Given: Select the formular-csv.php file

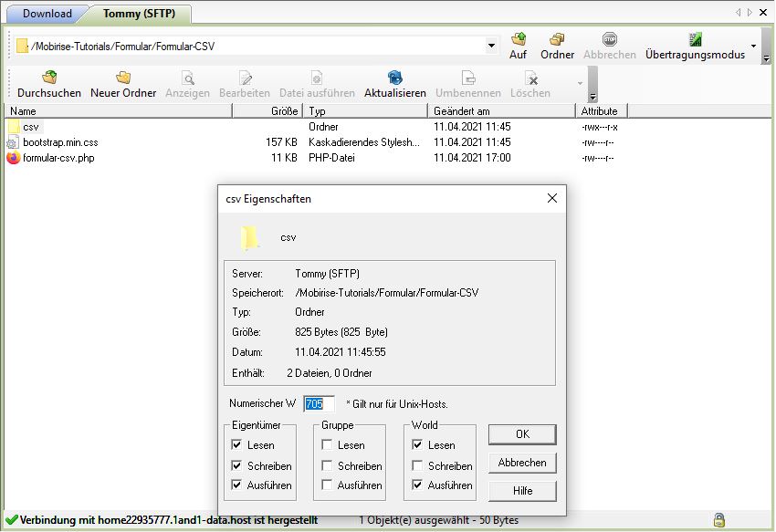Looking at the screenshot, I should point(58,158).
